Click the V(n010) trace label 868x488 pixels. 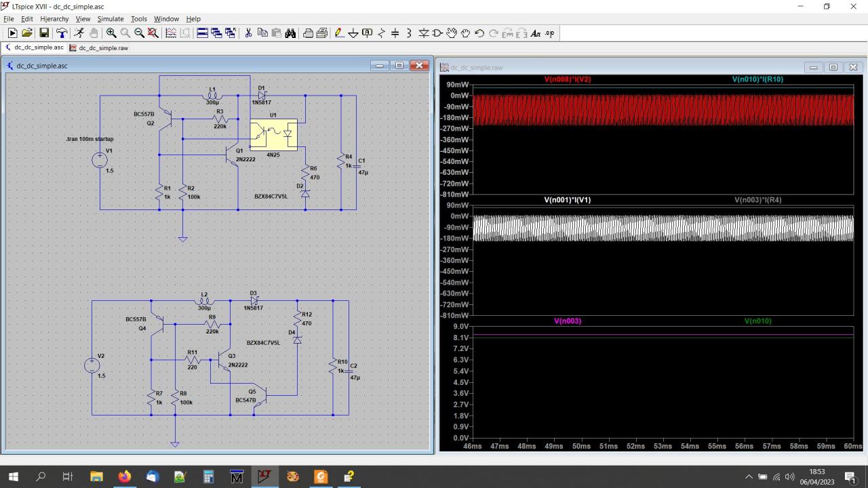click(757, 321)
